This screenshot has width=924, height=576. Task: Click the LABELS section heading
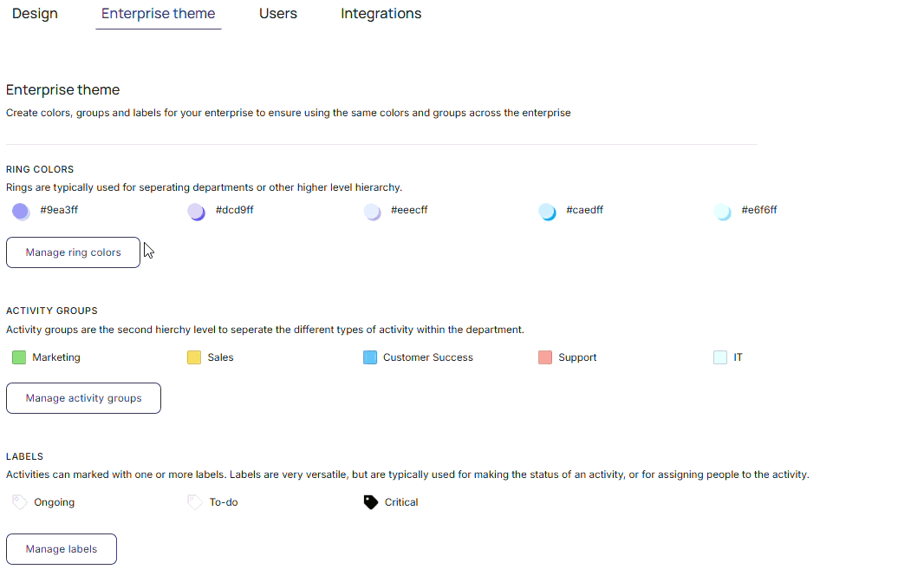25,456
